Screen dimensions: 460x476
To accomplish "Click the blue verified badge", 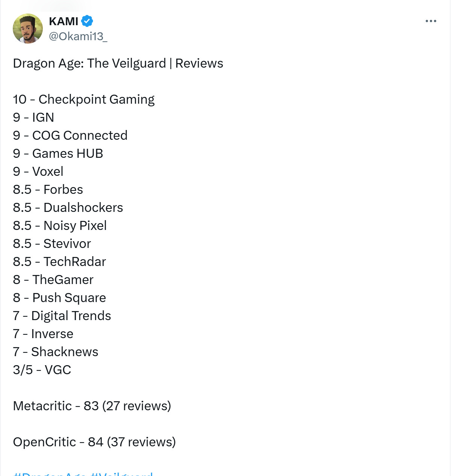I will point(87,21).
